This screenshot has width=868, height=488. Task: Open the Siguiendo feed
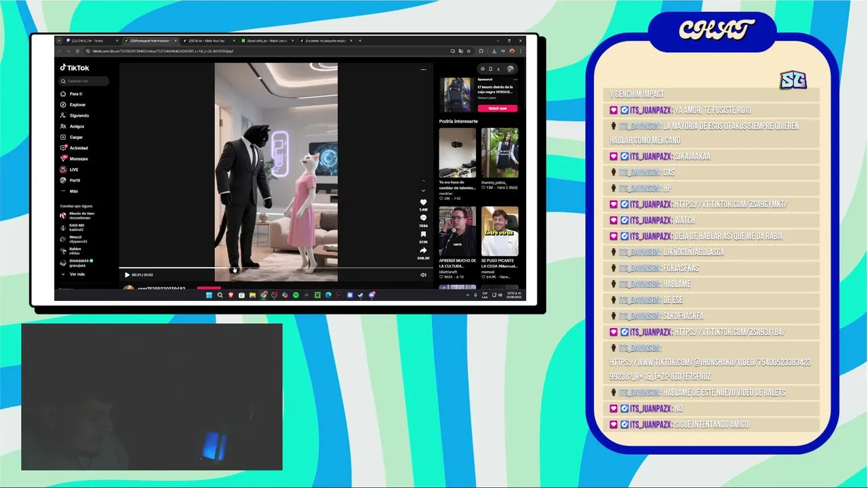pos(75,115)
